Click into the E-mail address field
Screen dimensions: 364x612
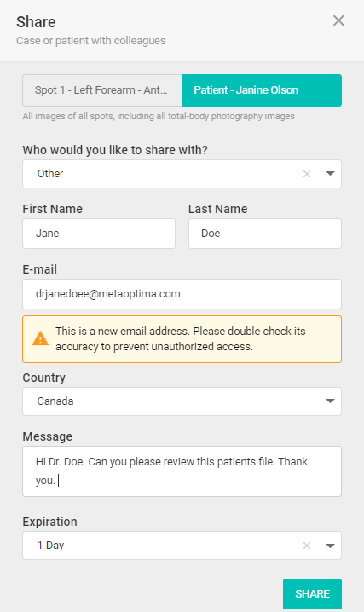click(x=182, y=294)
